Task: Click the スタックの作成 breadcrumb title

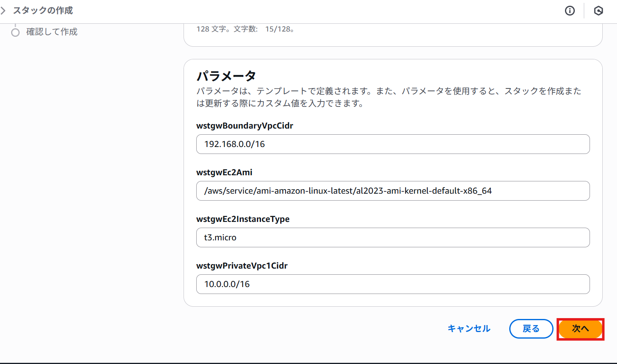Action: (x=43, y=11)
